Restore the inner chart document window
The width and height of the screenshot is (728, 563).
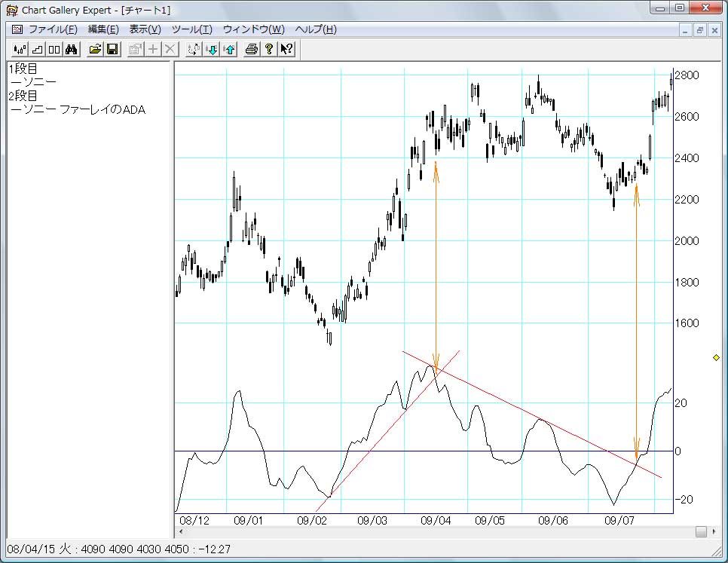click(700, 30)
